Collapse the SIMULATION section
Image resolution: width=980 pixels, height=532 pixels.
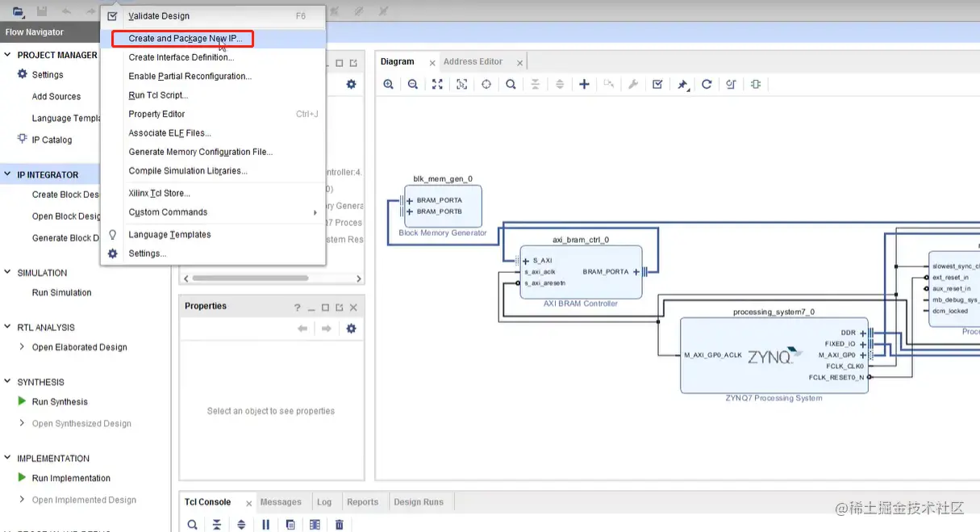click(8, 273)
